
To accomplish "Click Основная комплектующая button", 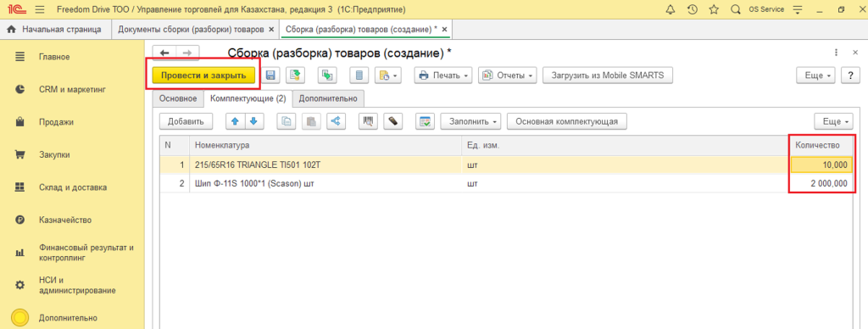I will tap(567, 121).
